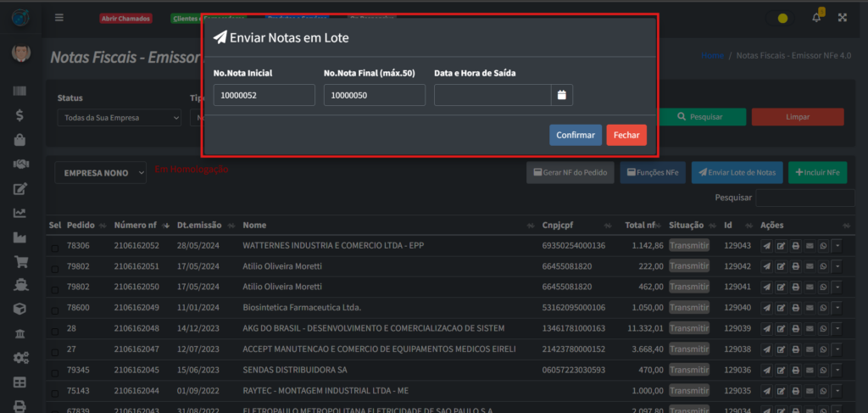Click the No.Nota Inicial input field
Screen dimensions: 868x413
tap(264, 96)
